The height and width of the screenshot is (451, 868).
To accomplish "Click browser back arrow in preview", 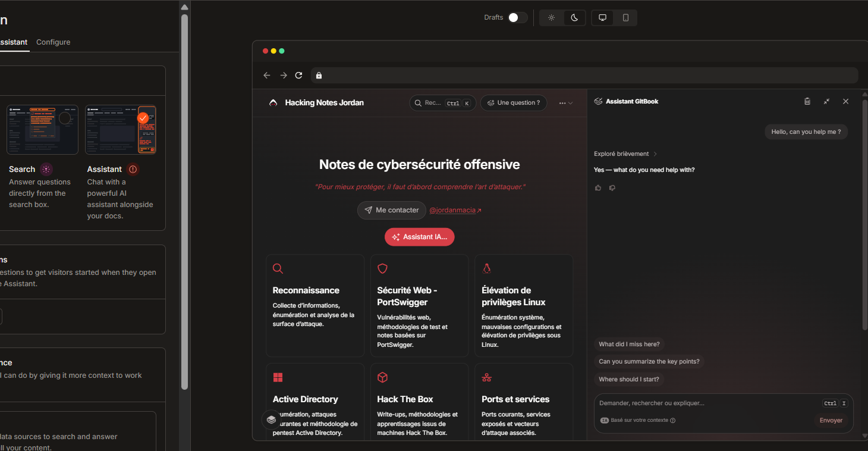I will coord(267,76).
